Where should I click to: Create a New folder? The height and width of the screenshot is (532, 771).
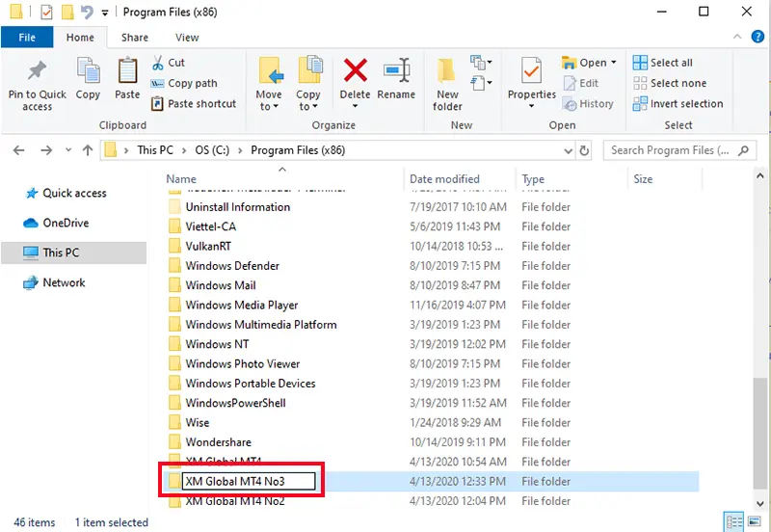pyautogui.click(x=447, y=85)
